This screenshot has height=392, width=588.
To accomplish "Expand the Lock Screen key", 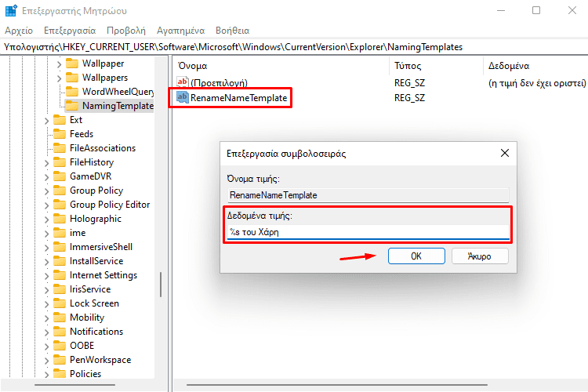I will click(46, 304).
